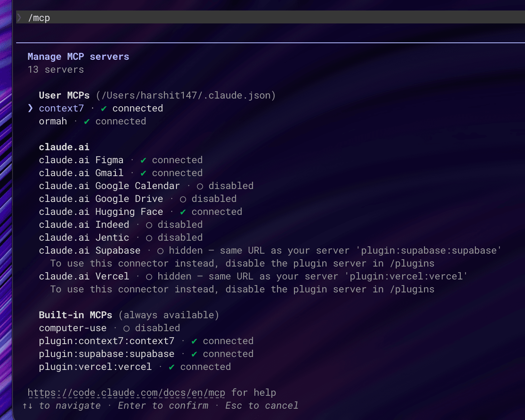
Task: Click the disabled circle for Google Calendar
Action: [x=200, y=186]
